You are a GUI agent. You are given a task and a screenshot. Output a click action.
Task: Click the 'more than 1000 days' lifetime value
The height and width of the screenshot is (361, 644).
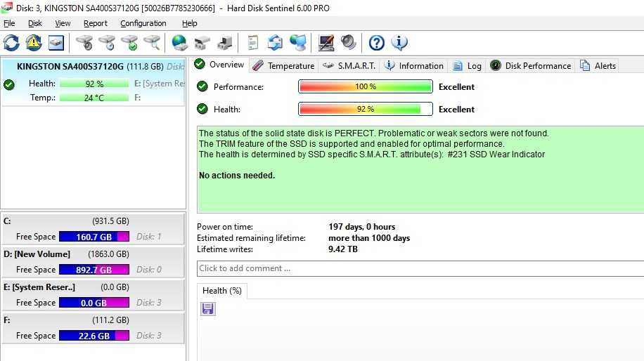coord(369,238)
